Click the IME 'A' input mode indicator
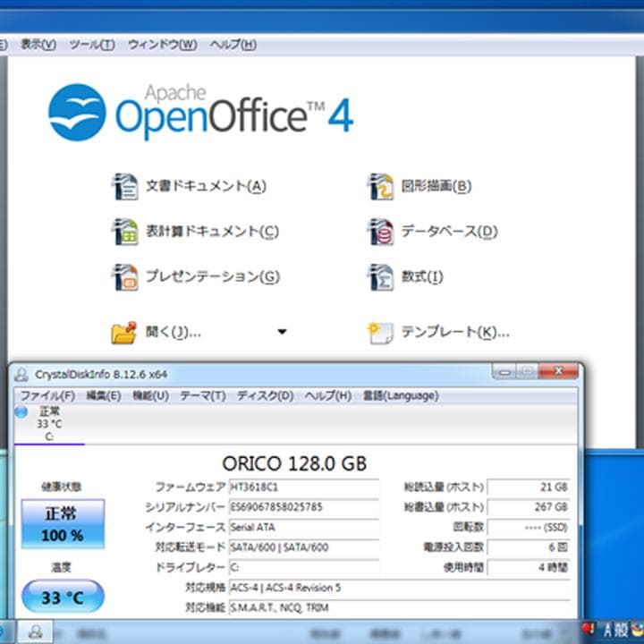 pyautogui.click(x=607, y=630)
